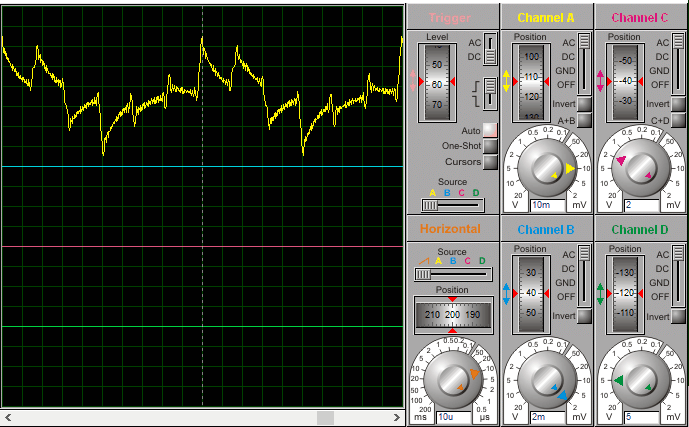Image resolution: width=689 pixels, height=427 pixels.
Task: Click the Trigger Source selector slider
Action: (451, 205)
